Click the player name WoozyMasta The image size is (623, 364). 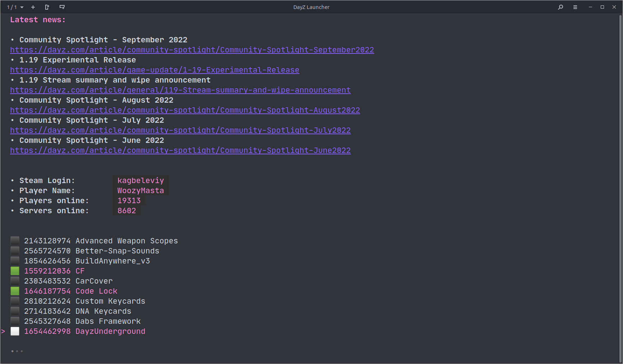[141, 191]
